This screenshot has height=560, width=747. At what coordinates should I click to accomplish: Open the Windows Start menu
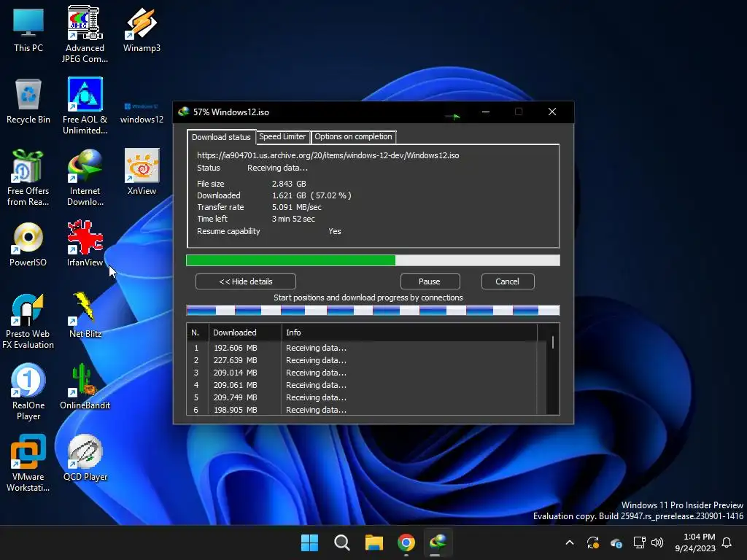309,542
